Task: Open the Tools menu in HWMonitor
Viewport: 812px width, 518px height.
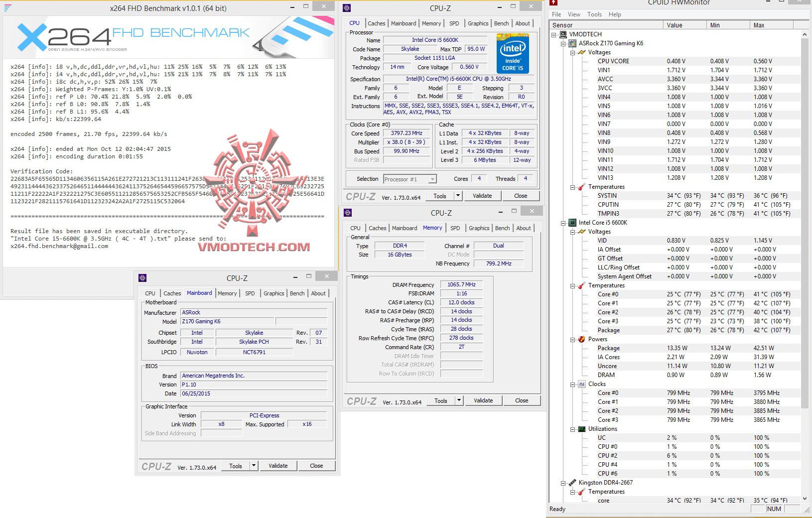Action: 594,14
